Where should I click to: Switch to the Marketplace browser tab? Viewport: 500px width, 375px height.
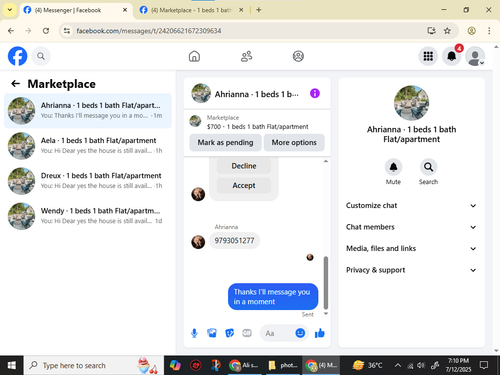click(x=191, y=10)
